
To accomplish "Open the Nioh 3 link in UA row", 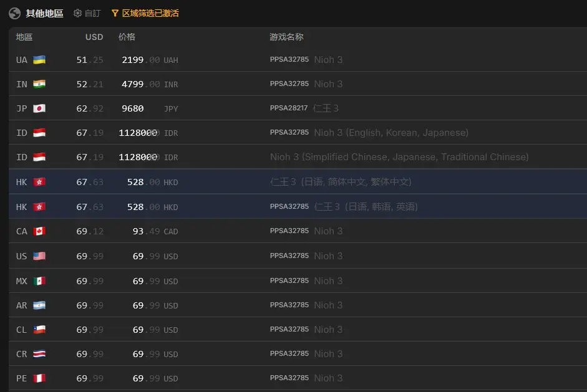I will click(x=328, y=60).
